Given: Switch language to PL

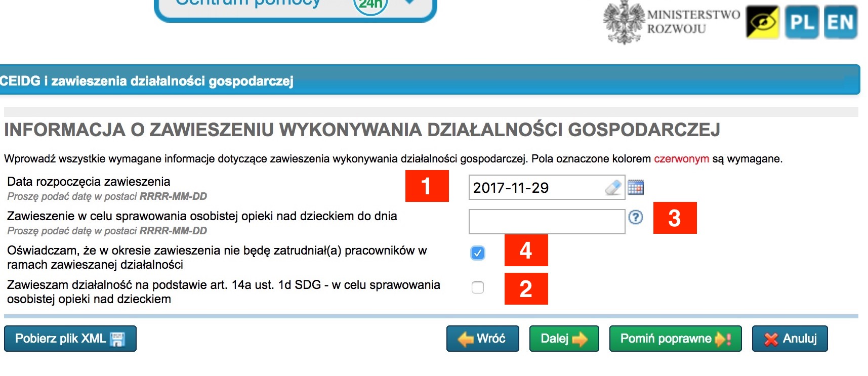Looking at the screenshot, I should click(x=802, y=22).
